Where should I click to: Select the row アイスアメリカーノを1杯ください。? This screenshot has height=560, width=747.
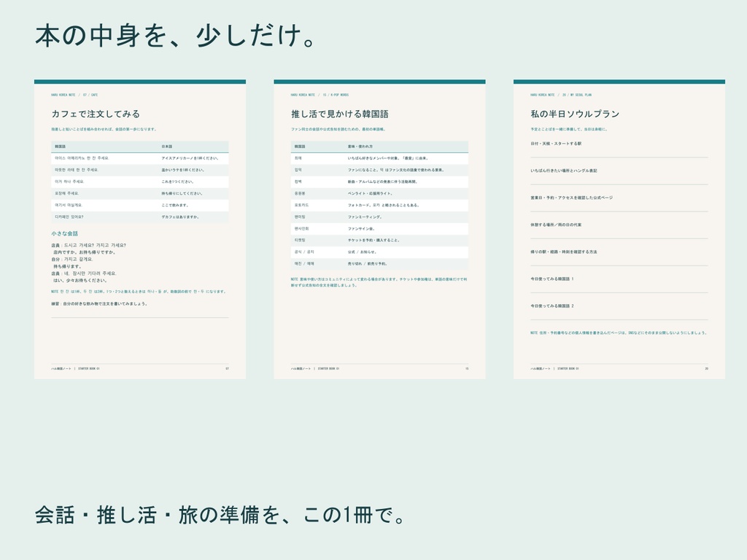coord(140,158)
